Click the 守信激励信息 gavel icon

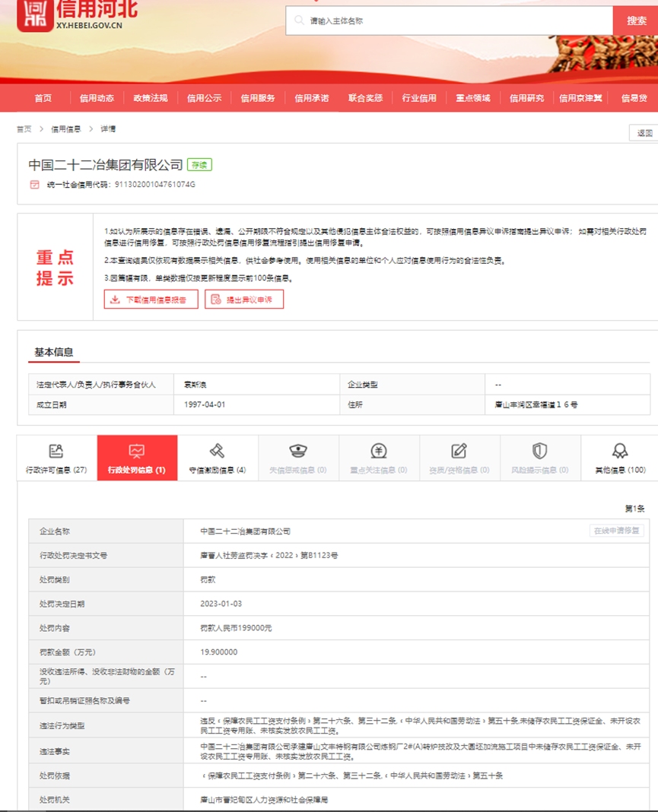pyautogui.click(x=217, y=451)
